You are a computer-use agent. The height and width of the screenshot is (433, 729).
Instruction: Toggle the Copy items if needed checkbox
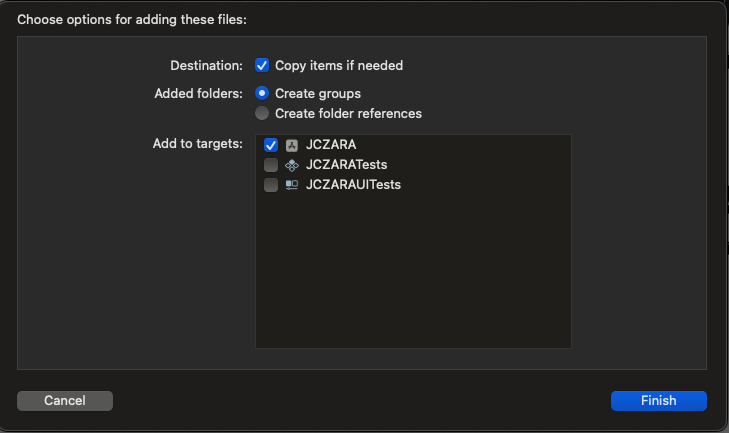262,65
